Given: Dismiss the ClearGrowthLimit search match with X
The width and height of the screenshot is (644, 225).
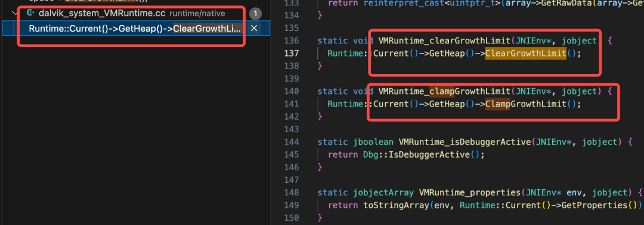Looking at the screenshot, I should pyautogui.click(x=254, y=29).
